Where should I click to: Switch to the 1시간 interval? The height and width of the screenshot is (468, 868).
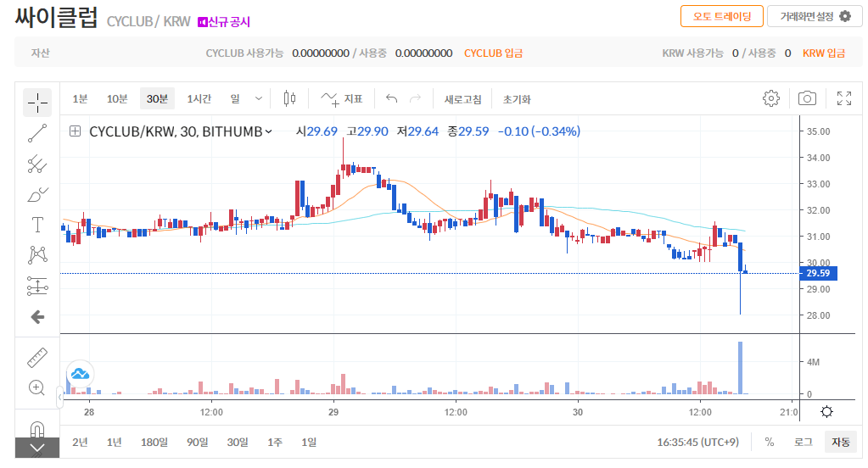(199, 99)
